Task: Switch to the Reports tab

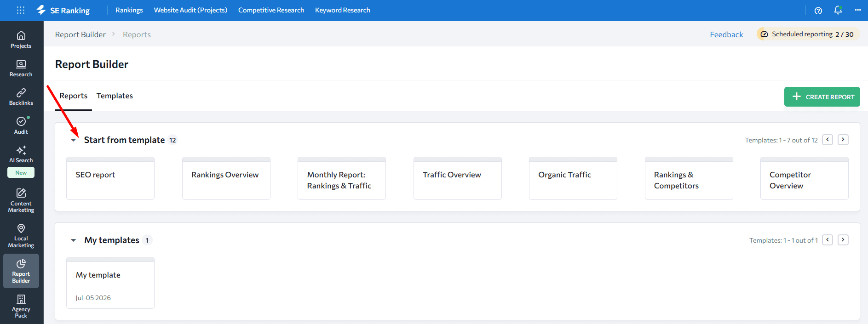Action: pyautogui.click(x=74, y=96)
